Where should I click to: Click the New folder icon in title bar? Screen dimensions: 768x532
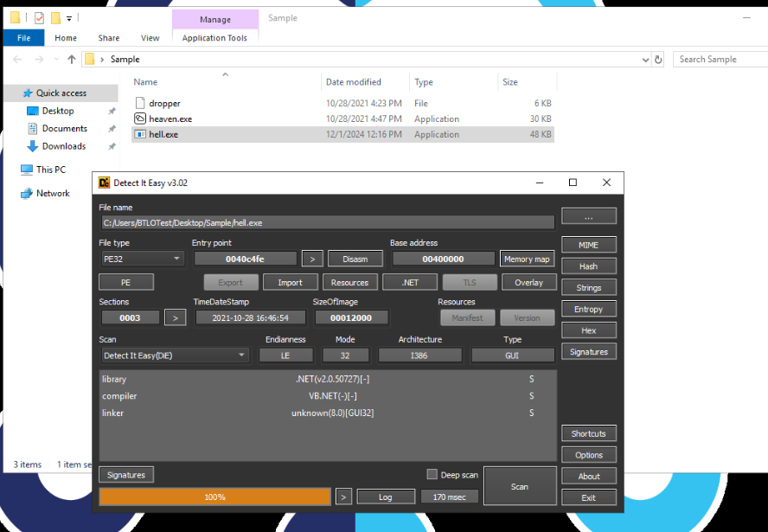pyautogui.click(x=56, y=18)
